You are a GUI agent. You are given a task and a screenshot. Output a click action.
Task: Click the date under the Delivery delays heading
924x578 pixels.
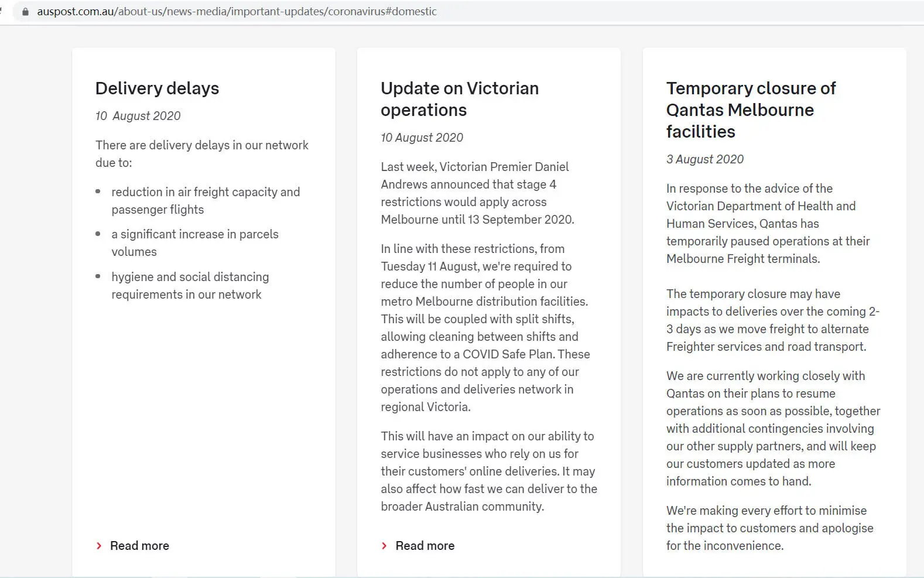coord(138,116)
